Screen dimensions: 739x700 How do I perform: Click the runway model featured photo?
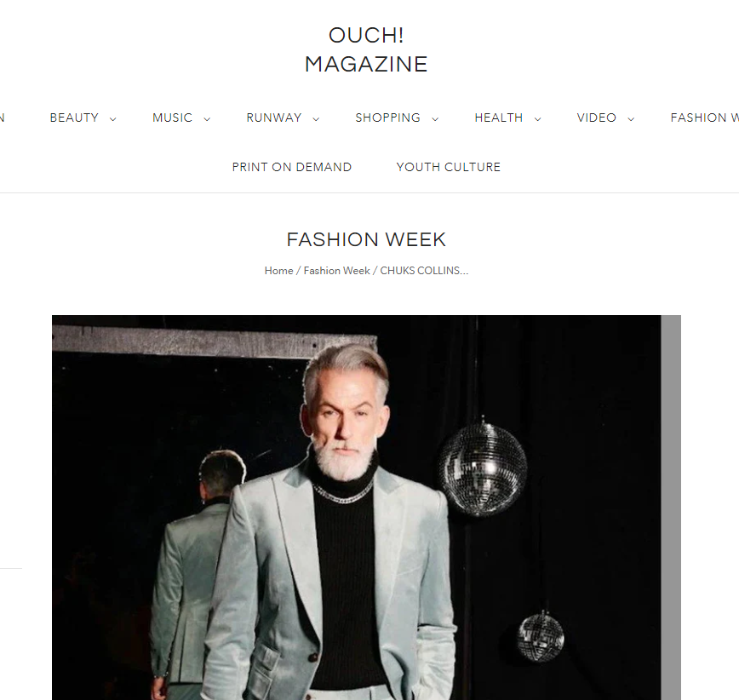point(366,508)
